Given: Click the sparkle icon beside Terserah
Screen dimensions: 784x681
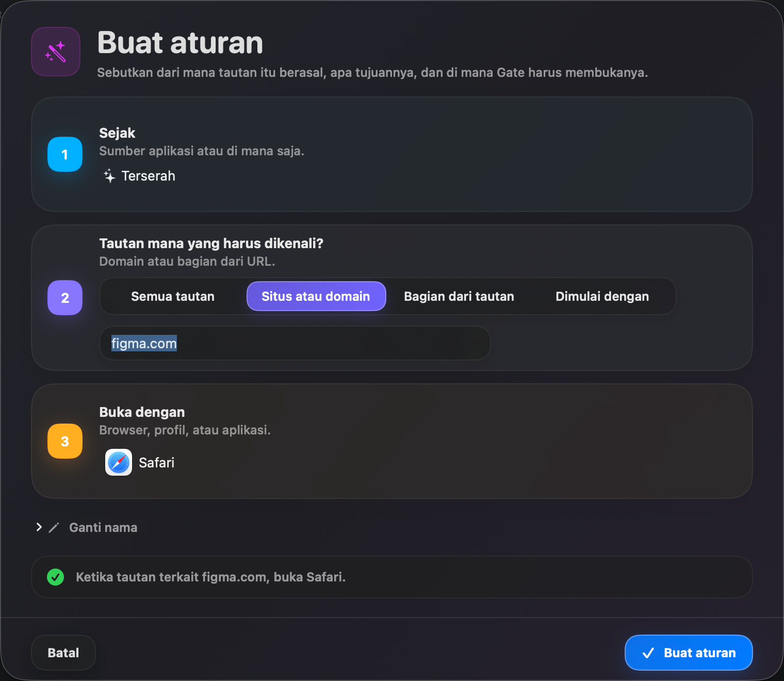Looking at the screenshot, I should (x=109, y=176).
